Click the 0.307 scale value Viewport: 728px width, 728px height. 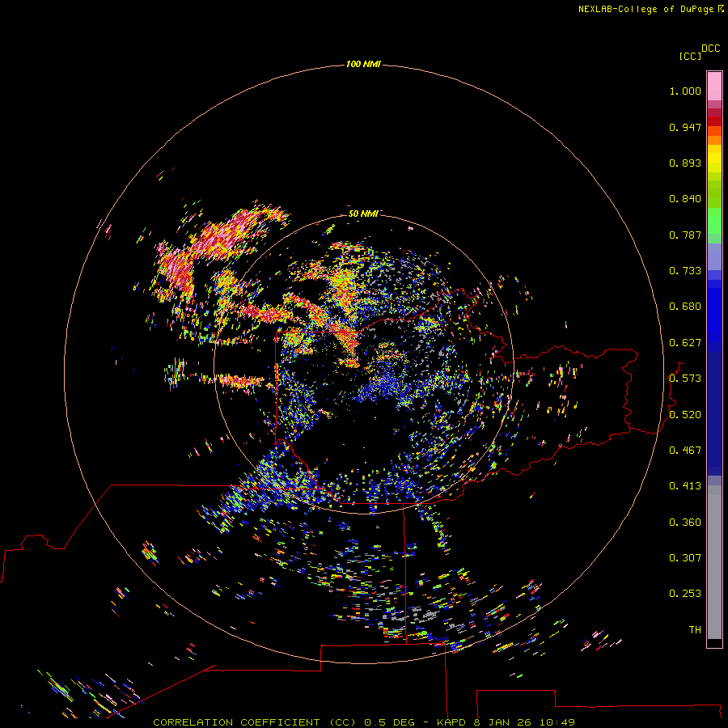click(x=685, y=558)
